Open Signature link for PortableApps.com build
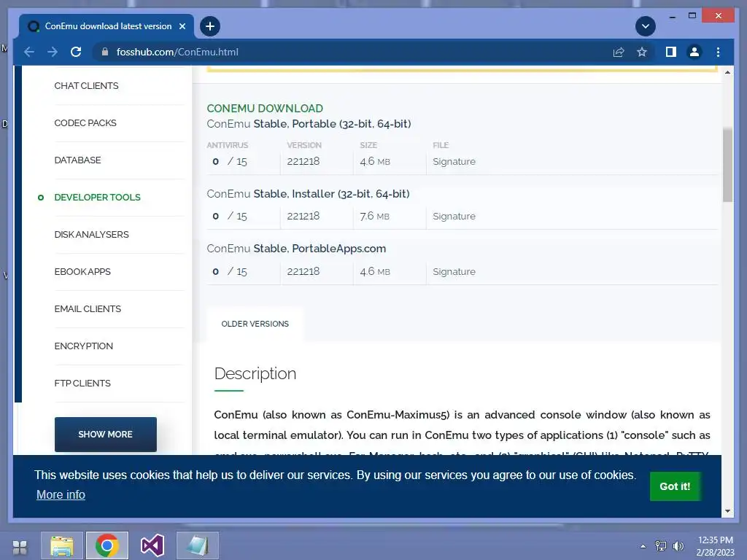The height and width of the screenshot is (560, 747). (454, 271)
